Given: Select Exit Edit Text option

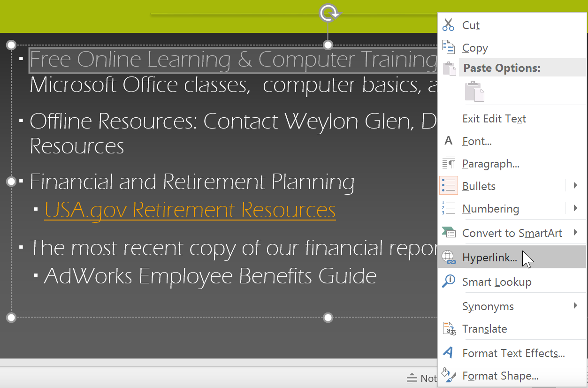Looking at the screenshot, I should point(494,119).
